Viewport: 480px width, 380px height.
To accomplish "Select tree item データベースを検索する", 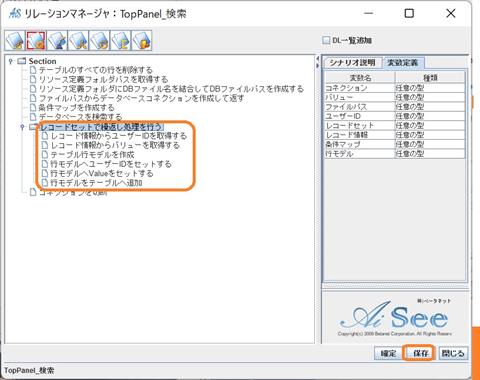I will tap(80, 117).
